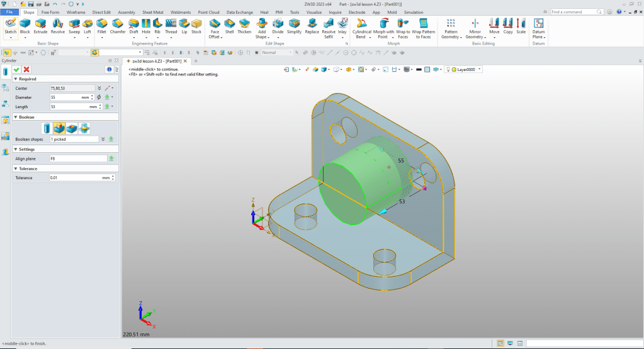Enable the highlighted add Boolean mode
Viewport: 644px width, 349px height.
coord(59,128)
